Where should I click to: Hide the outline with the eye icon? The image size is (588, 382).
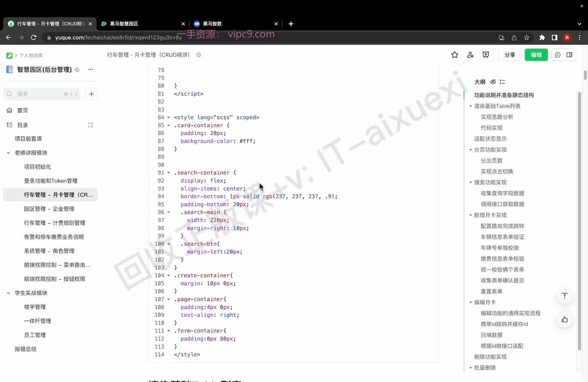[x=493, y=82]
